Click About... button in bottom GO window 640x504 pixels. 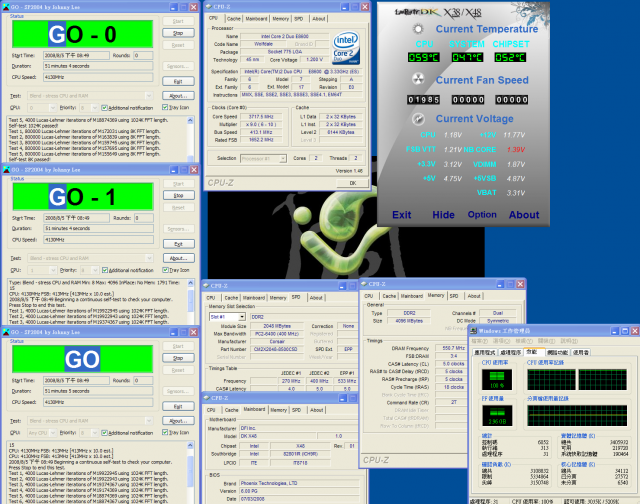178,421
